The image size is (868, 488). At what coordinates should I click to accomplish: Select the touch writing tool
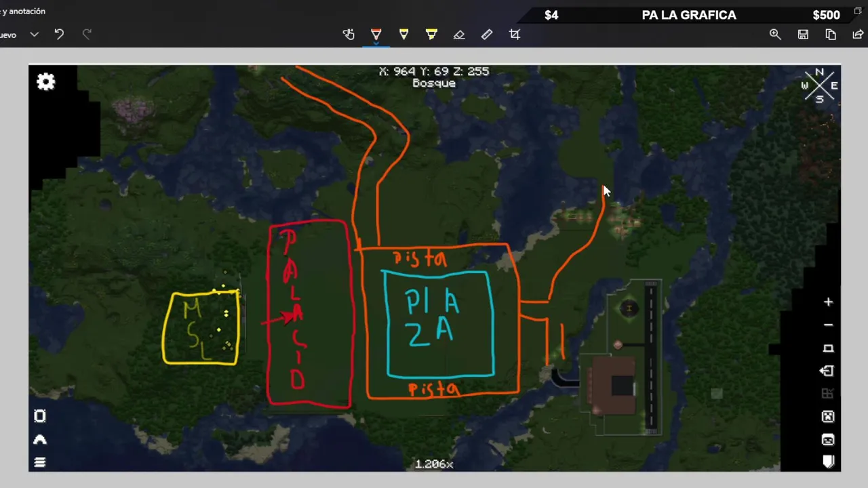click(x=349, y=35)
